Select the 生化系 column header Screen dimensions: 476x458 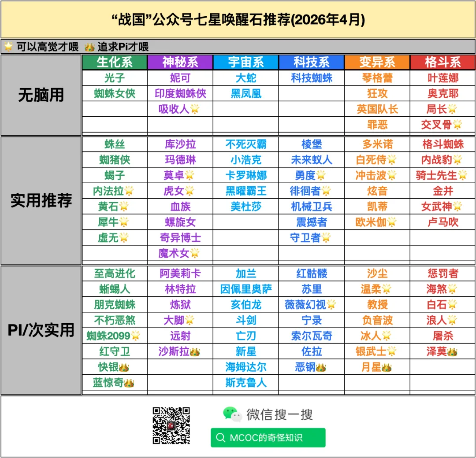(x=115, y=62)
